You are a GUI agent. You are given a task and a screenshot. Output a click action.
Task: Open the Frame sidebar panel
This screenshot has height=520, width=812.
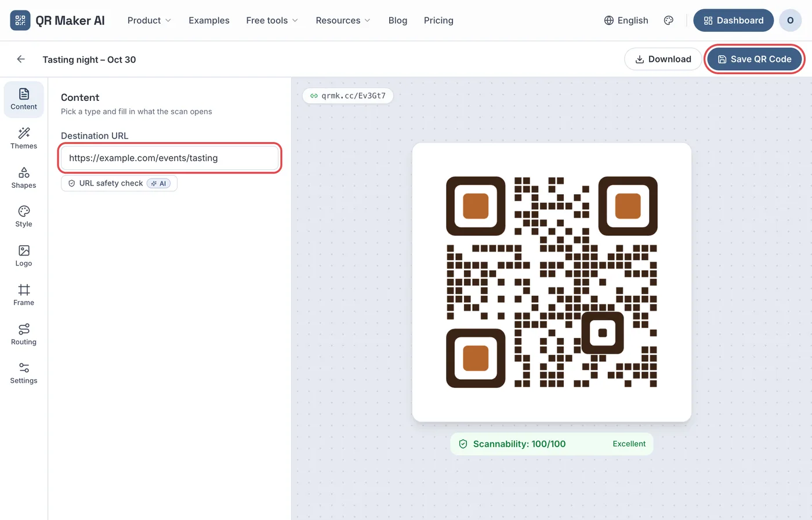click(x=24, y=296)
